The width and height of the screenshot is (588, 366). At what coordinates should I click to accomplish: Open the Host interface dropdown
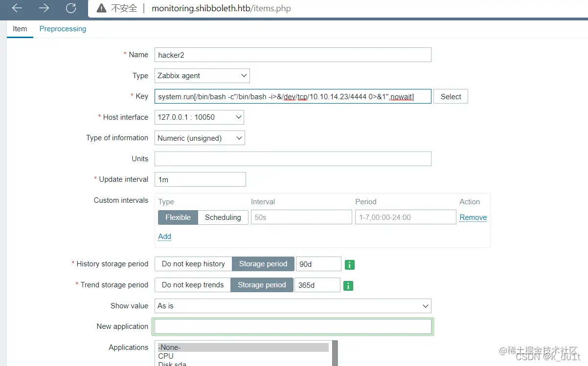(x=199, y=117)
